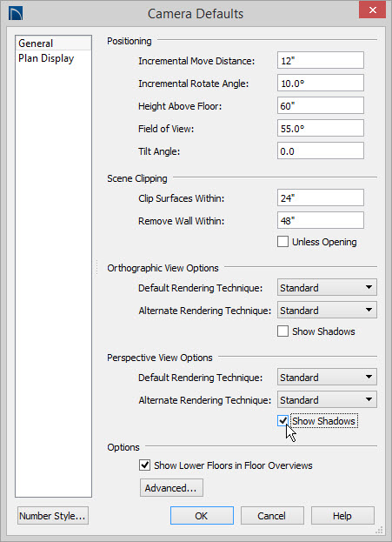
Task: Click the Chief Architect app icon in title bar
Action: pos(16,13)
